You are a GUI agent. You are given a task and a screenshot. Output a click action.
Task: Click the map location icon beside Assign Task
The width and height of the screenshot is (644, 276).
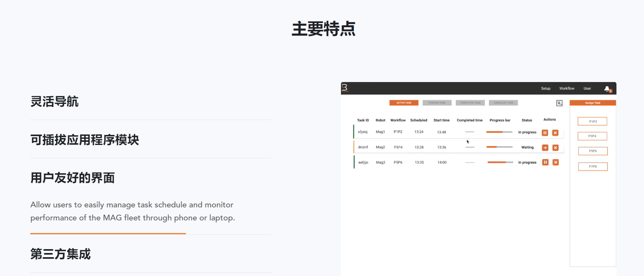coord(559,103)
